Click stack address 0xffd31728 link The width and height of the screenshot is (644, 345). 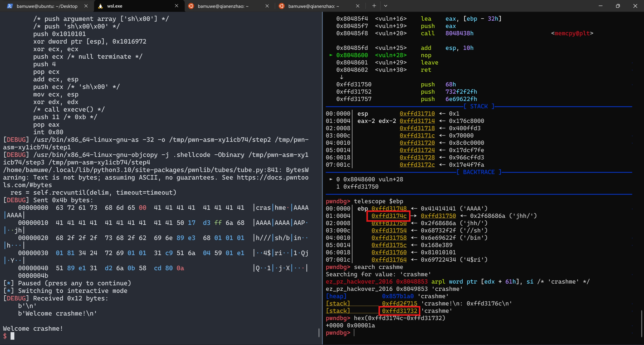coord(417,157)
